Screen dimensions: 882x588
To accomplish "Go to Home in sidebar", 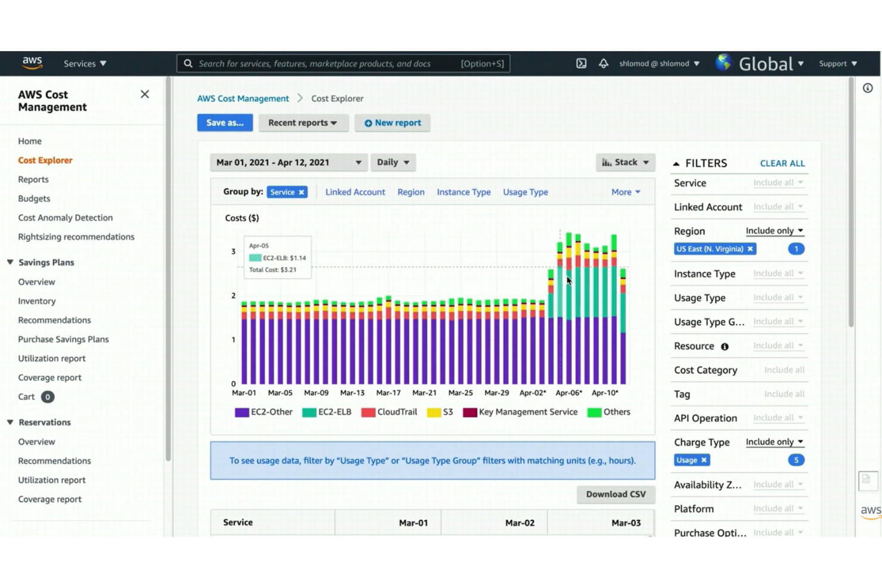I will tap(30, 141).
